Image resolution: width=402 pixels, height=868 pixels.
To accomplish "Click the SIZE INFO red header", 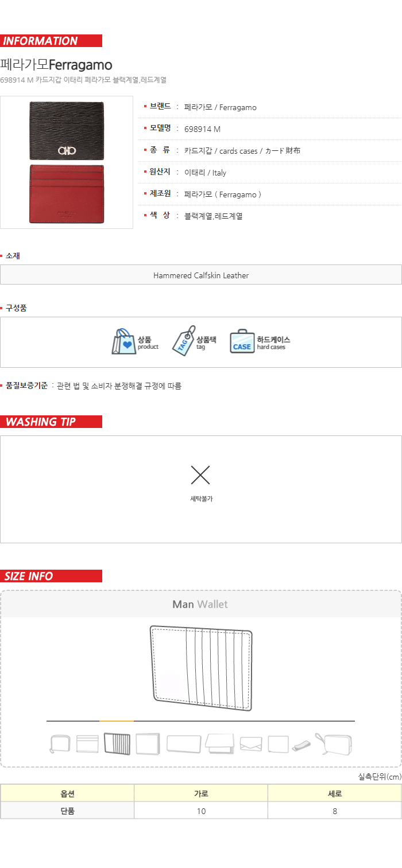I will point(51,576).
